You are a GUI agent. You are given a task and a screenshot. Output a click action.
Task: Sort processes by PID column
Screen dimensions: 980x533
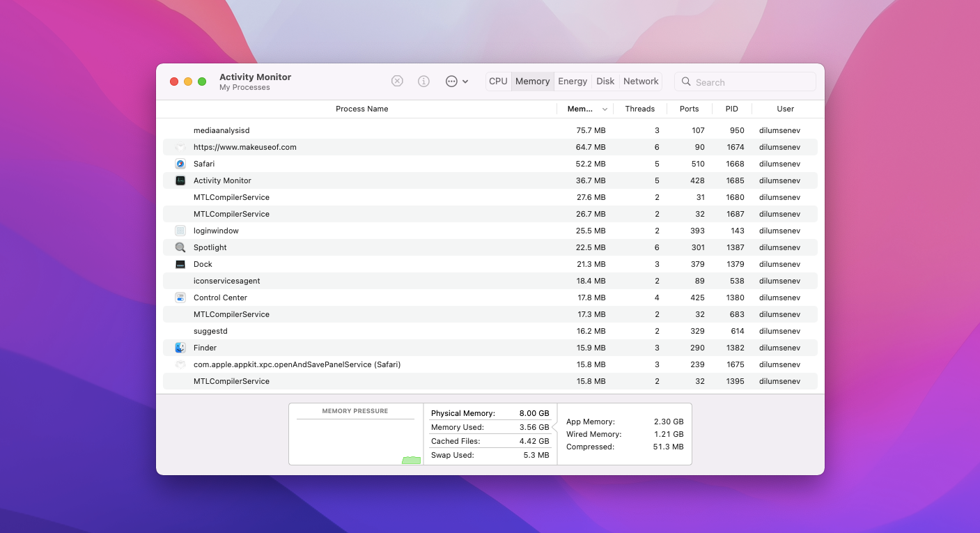pos(731,109)
